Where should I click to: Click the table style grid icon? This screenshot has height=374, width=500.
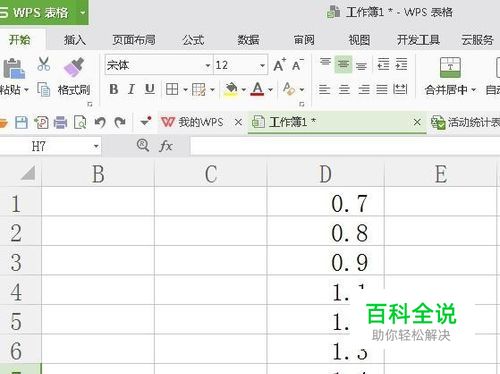(199, 89)
